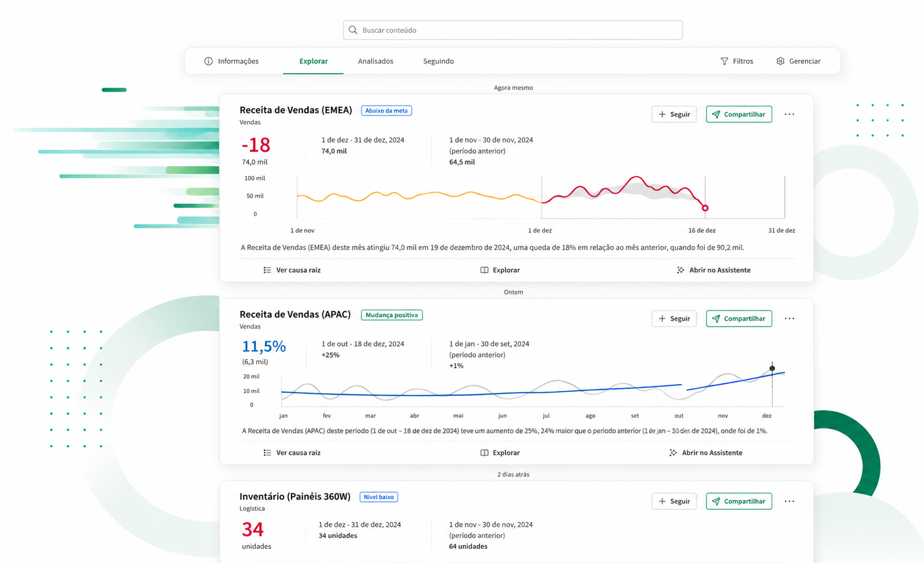Image resolution: width=924 pixels, height=563 pixels.
Task: Click the 11,5% metric value
Action: pyautogui.click(x=263, y=346)
